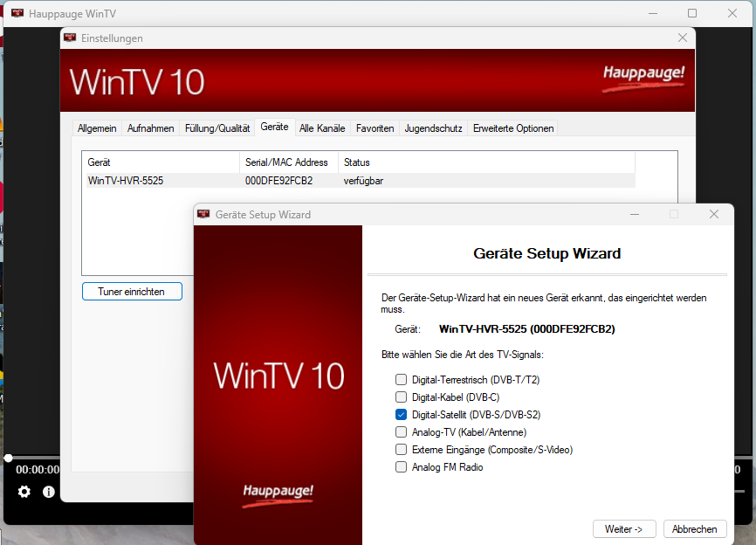
Task: Open the Jugendschutz tab
Action: tap(433, 128)
